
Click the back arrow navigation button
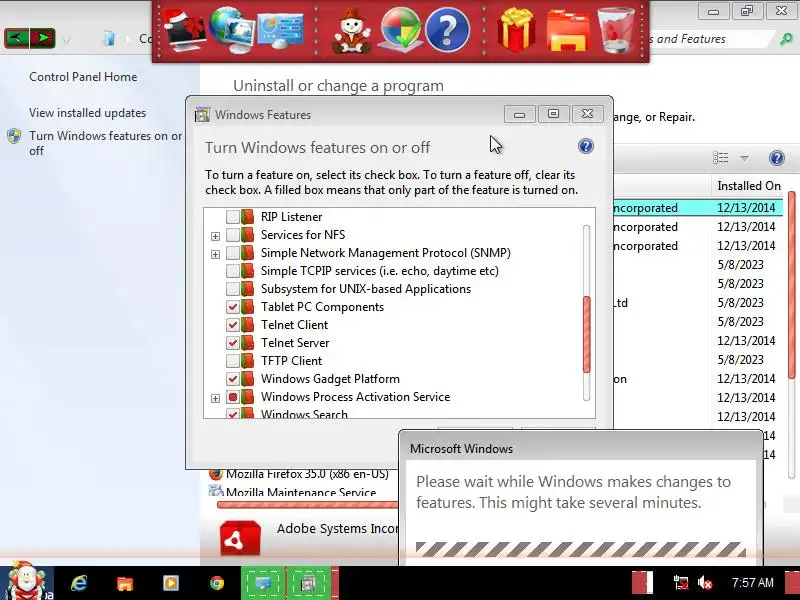[x=16, y=38]
